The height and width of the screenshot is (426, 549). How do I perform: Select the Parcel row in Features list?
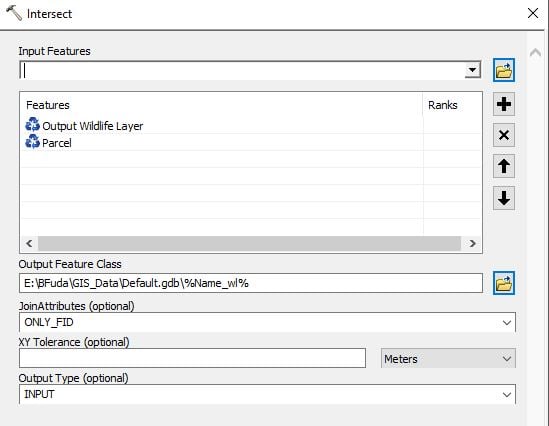click(x=222, y=142)
